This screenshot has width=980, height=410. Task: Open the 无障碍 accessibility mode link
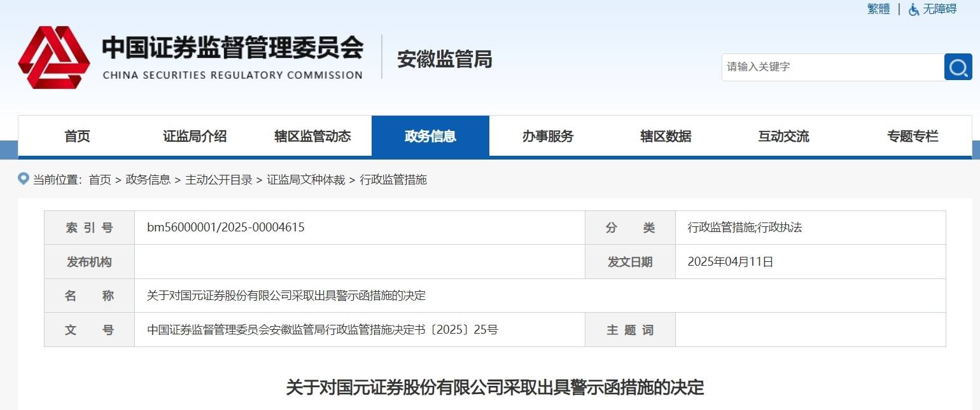pyautogui.click(x=940, y=9)
